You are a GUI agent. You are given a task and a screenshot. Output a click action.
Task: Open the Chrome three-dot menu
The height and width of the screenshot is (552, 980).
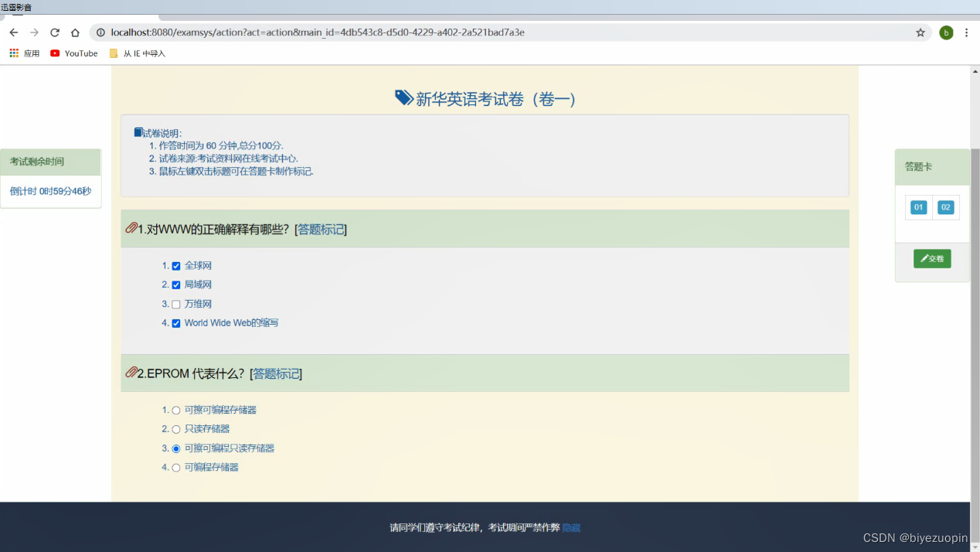[x=966, y=32]
